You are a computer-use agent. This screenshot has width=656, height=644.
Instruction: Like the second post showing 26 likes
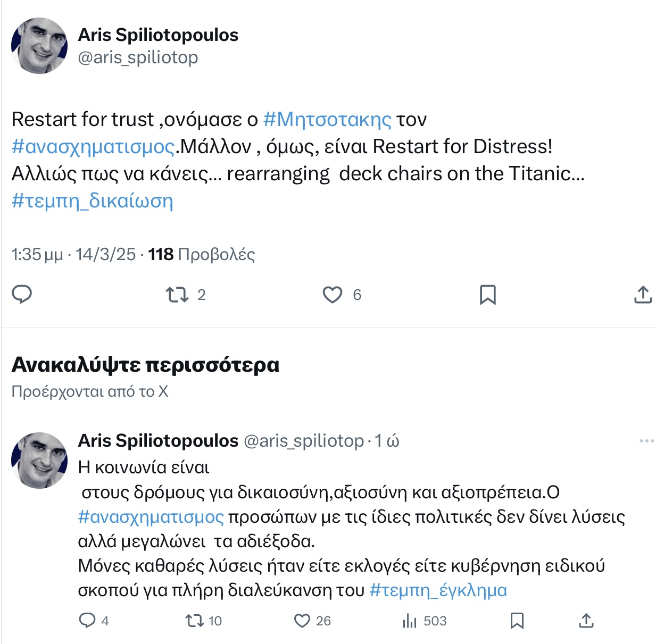coord(312,621)
